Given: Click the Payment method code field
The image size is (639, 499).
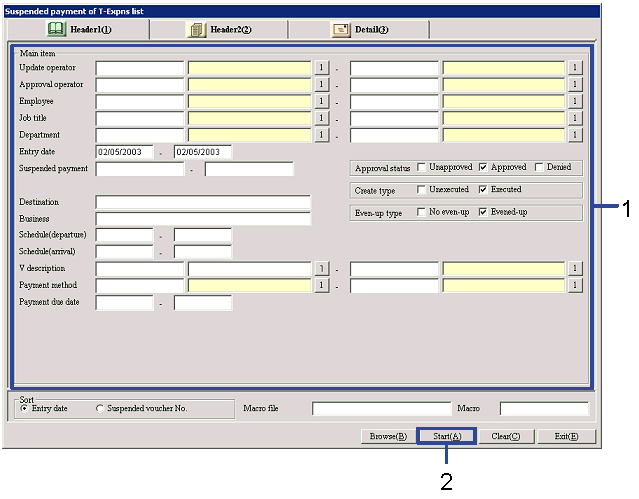Looking at the screenshot, I should point(140,286).
